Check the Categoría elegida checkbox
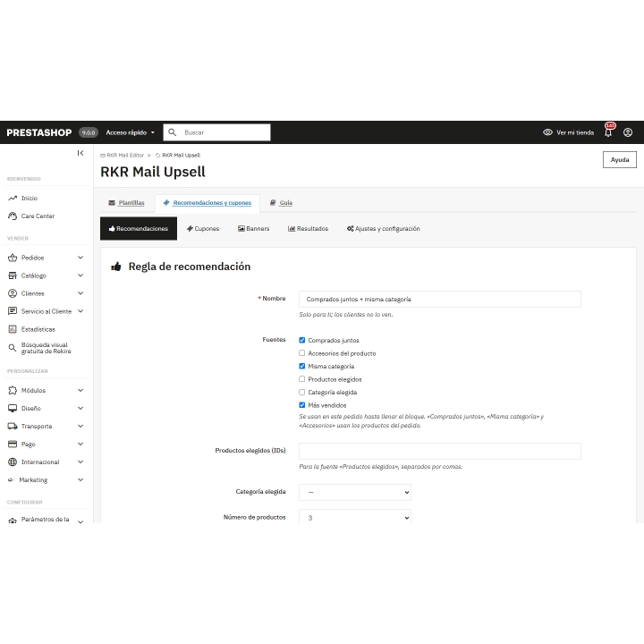Screen dimensions: 644x644 [302, 392]
